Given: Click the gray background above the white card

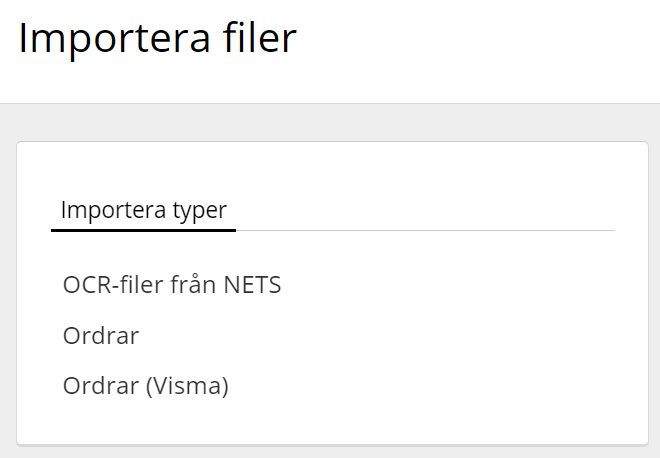Looking at the screenshot, I should coord(330,122).
